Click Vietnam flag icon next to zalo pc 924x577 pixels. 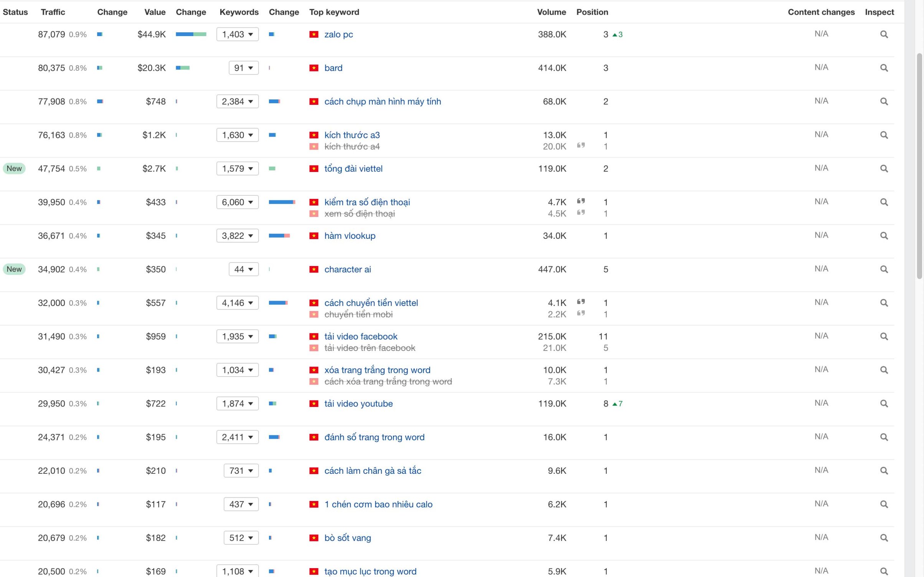(314, 35)
